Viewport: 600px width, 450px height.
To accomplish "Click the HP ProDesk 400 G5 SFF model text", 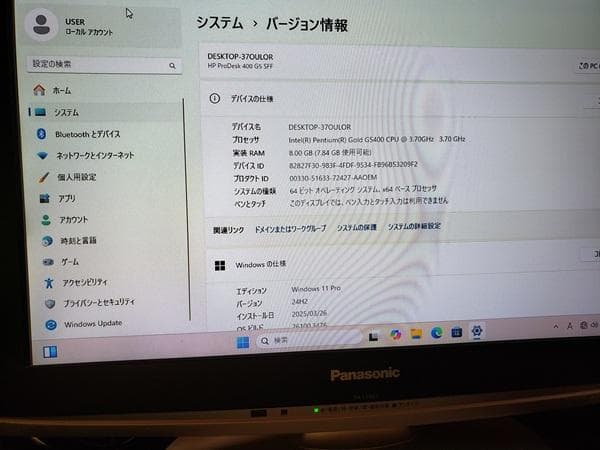I will pos(240,66).
